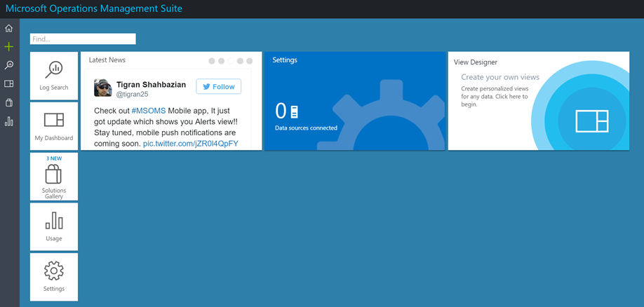Click the View Designer layout icon in the circle

[x=592, y=121]
